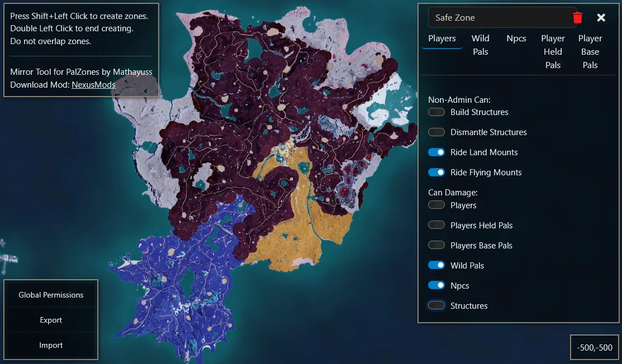
Task: Turn off the Can Damage Npcs toggle
Action: (436, 285)
